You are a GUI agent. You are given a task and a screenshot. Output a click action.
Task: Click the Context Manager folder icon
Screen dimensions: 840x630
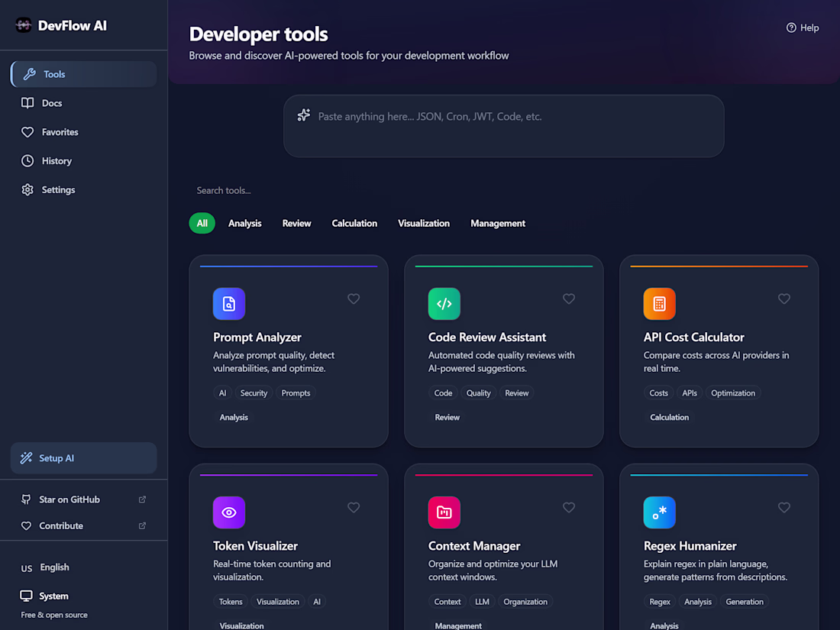point(444,512)
